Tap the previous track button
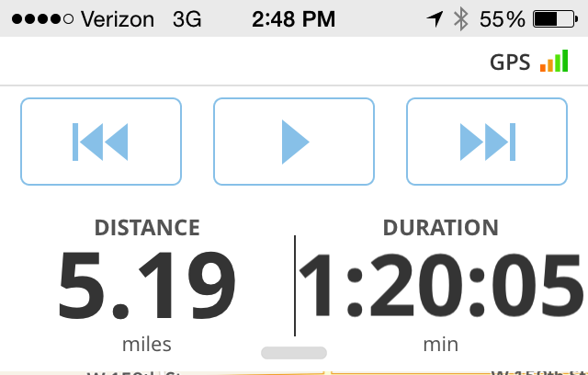588x375 pixels. point(101,142)
